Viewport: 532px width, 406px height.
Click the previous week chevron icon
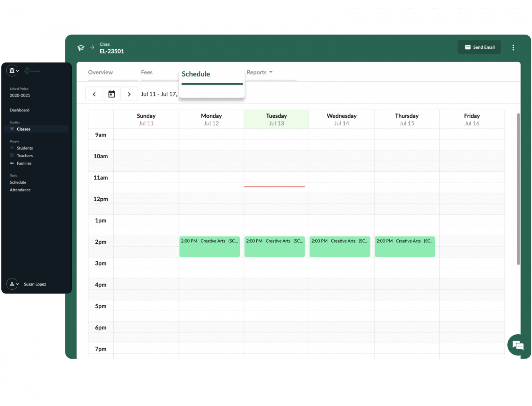[94, 93]
